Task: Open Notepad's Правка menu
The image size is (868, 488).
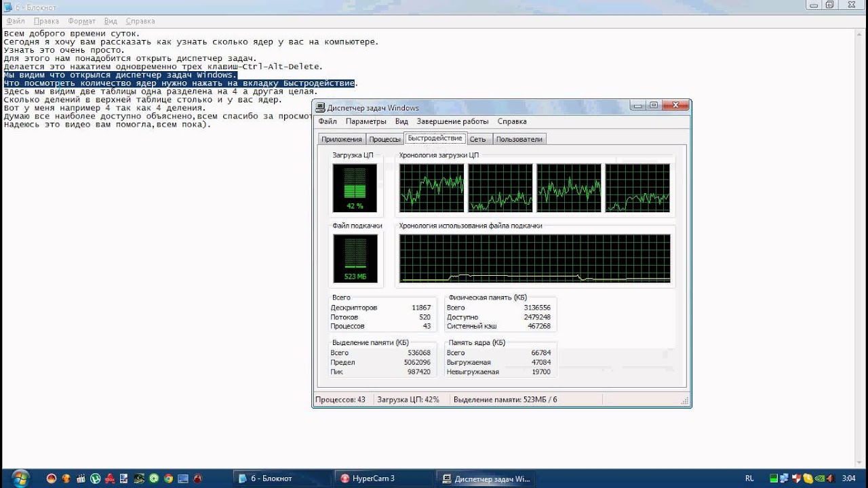Action: pos(47,21)
